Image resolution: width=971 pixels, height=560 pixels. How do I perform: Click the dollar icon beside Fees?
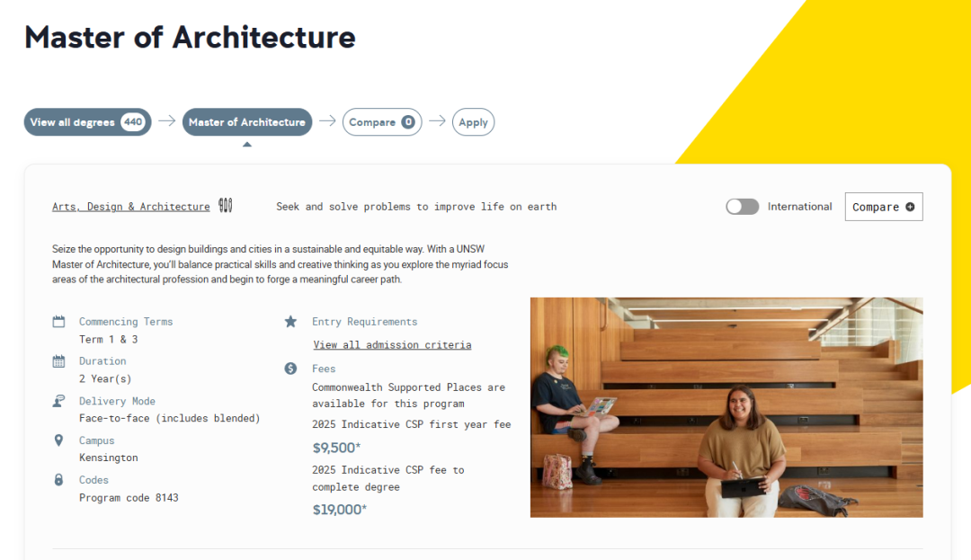point(290,369)
